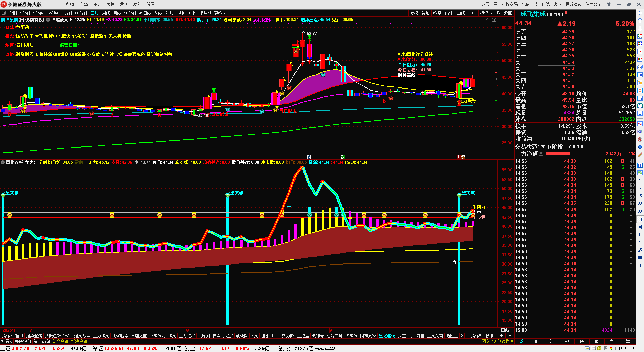Image resolution: width=644 pixels, height=352 pixels.
Task: Open the 设置 menu
Action: coord(151,4)
